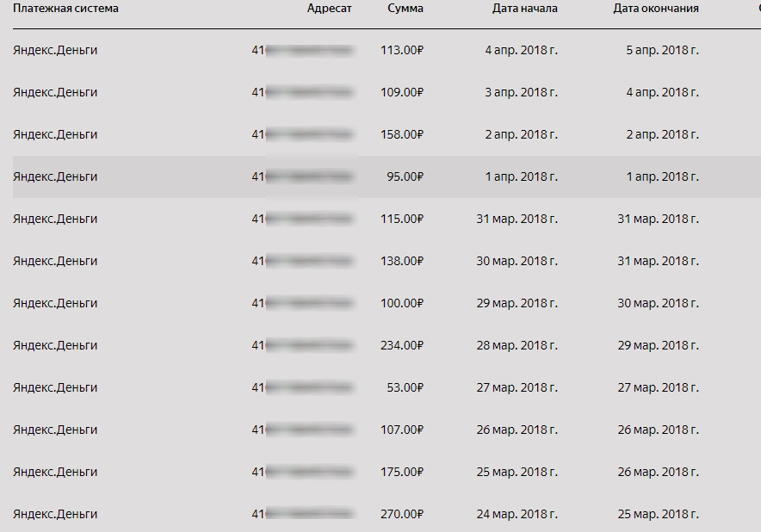Click start date 31 мар. 2018 г.
The height and width of the screenshot is (532, 761).
[517, 219]
